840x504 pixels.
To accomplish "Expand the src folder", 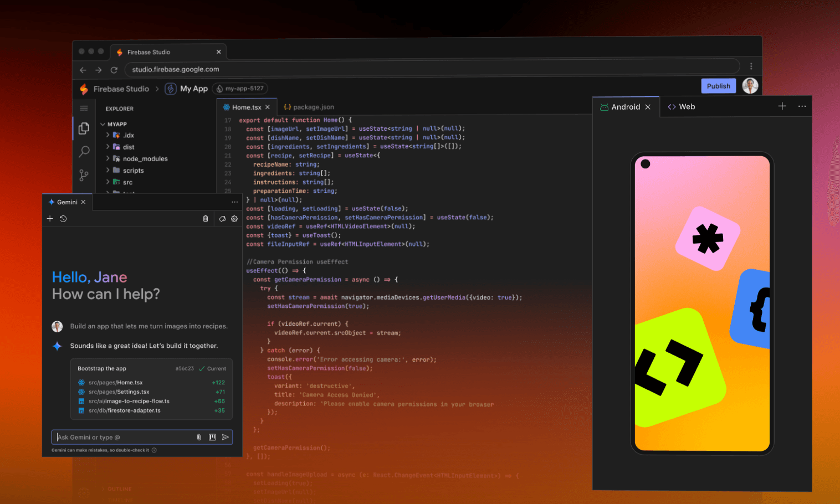I will point(108,182).
